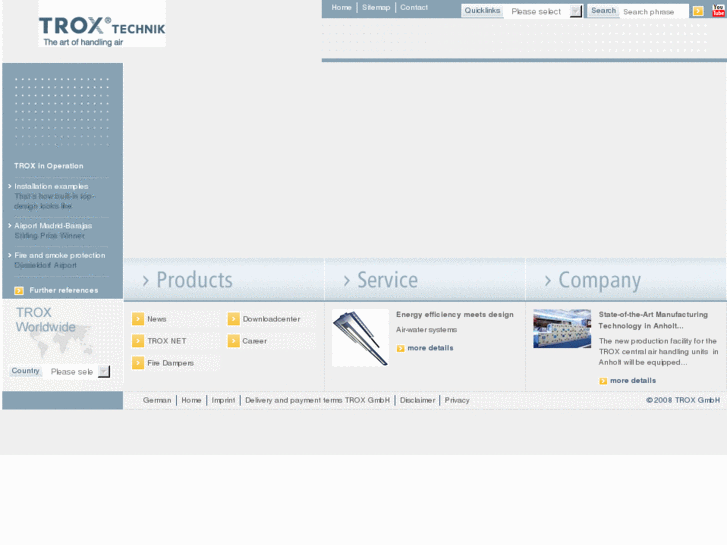Click the orange arrow beside Fire Dampers
The image size is (727, 545).
pos(138,363)
